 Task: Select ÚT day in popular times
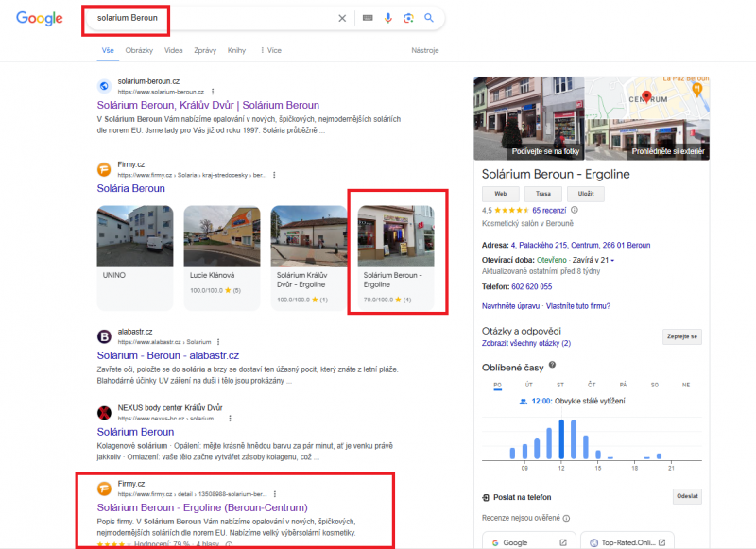(529, 385)
